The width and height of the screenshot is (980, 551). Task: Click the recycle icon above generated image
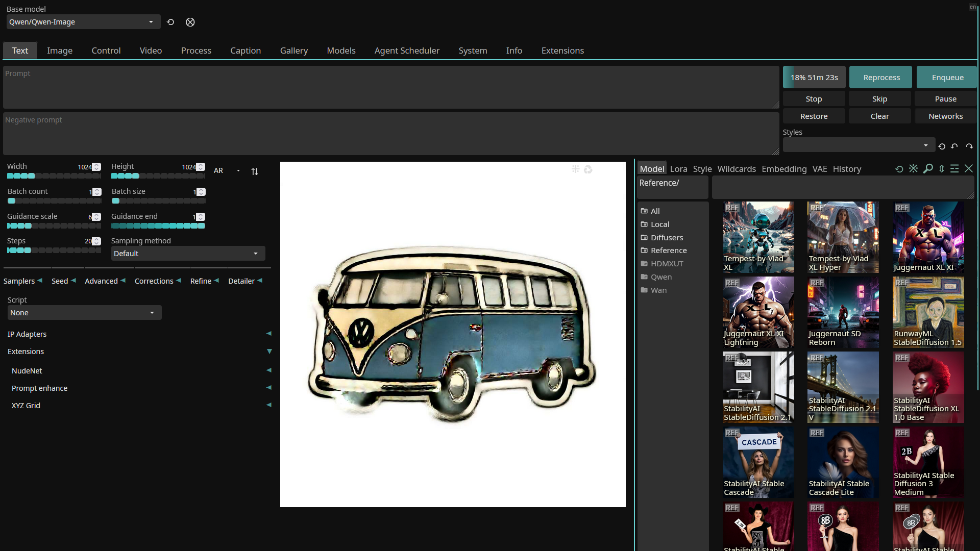588,169
